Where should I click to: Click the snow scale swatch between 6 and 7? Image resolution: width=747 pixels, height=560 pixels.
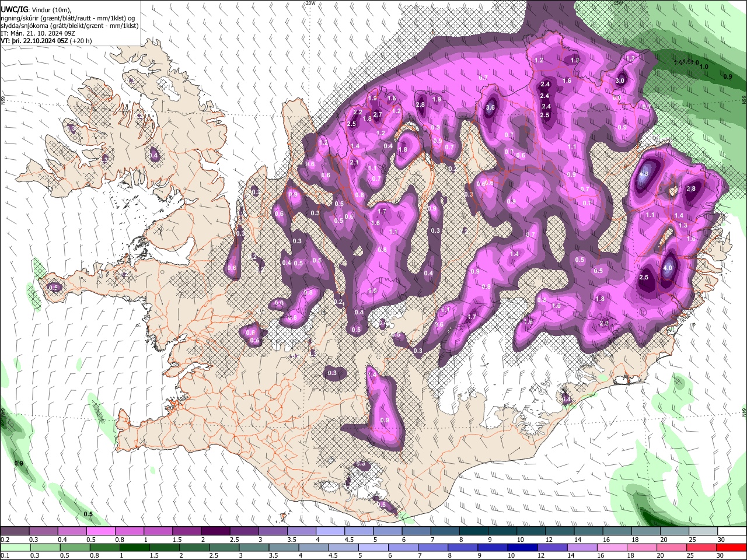coord(416,531)
